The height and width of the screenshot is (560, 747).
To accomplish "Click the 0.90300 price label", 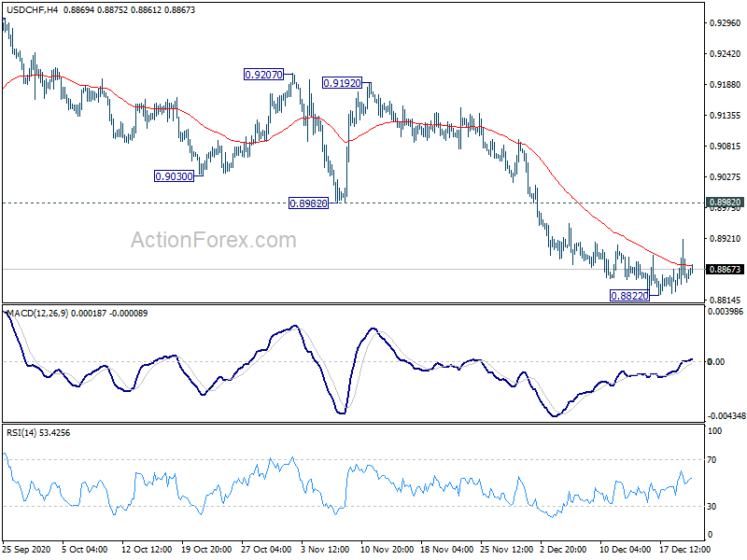I will pyautogui.click(x=175, y=176).
